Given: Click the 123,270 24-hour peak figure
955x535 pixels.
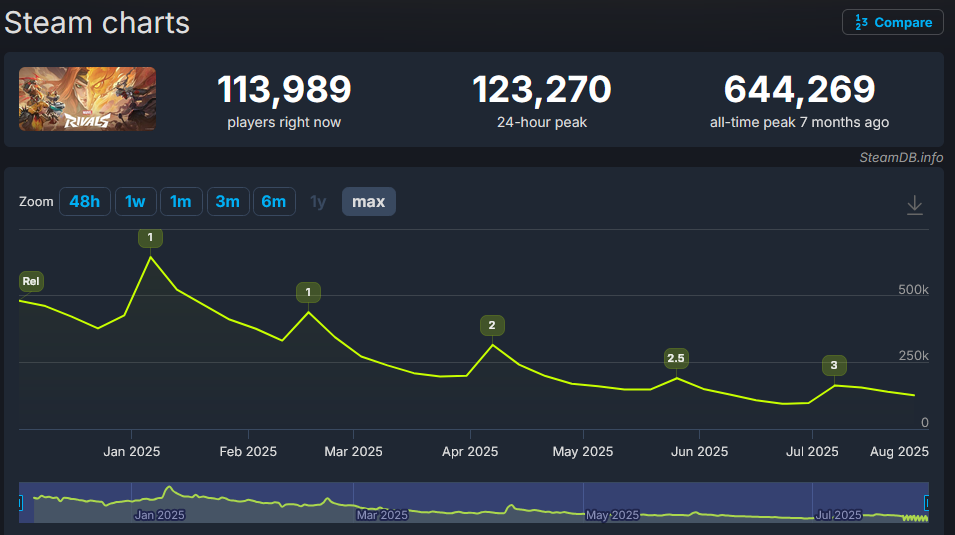Looking at the screenshot, I should click(x=541, y=90).
